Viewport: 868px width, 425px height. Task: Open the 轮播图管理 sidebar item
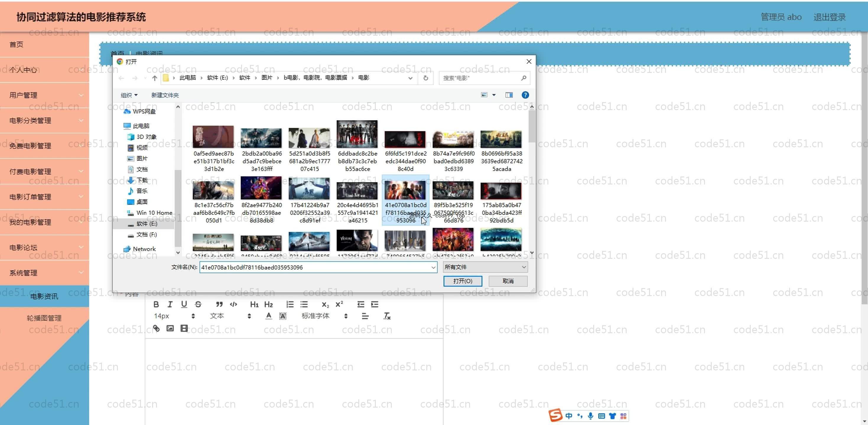(x=45, y=318)
